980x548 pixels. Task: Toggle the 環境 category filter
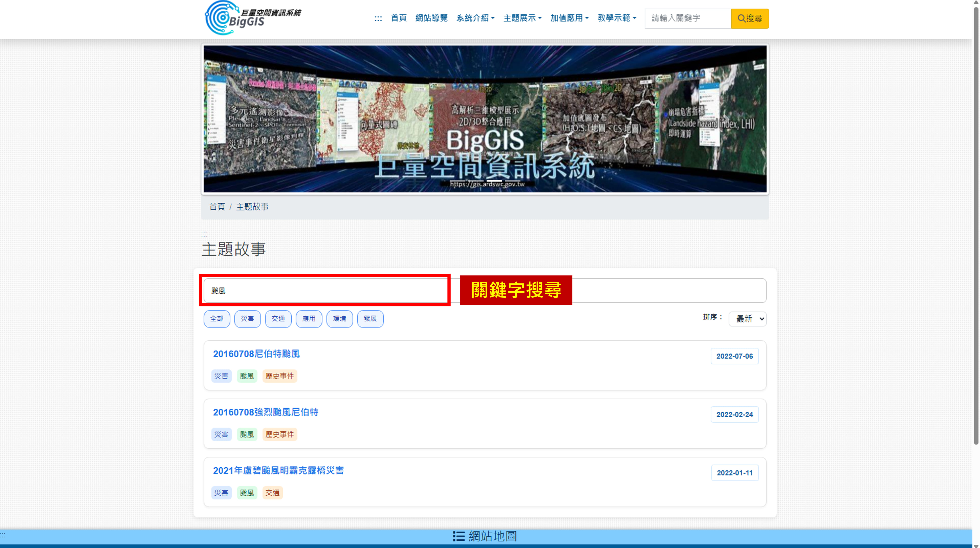pos(339,319)
